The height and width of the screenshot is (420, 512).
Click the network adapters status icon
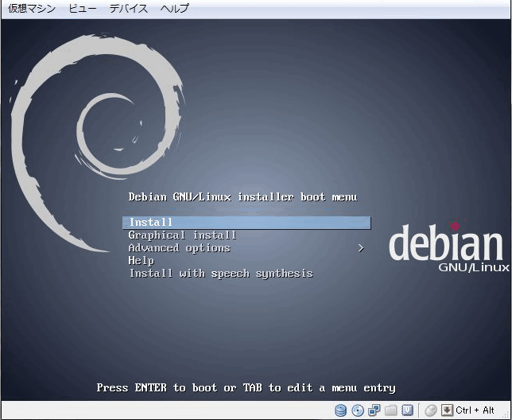(x=374, y=410)
